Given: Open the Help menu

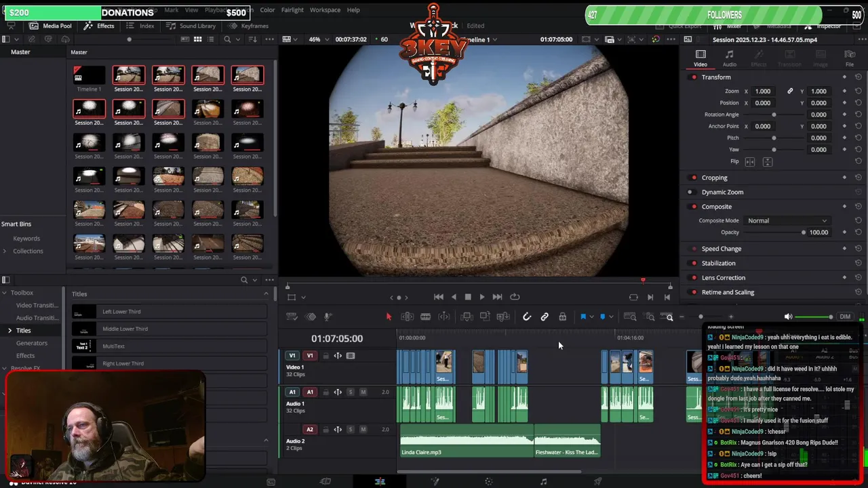Looking at the screenshot, I should click(353, 10).
